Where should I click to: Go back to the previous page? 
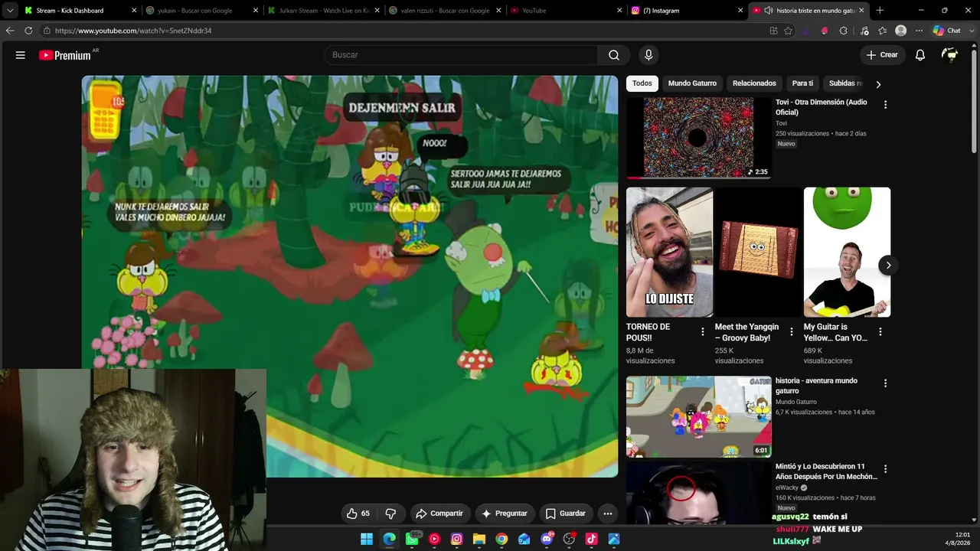click(x=10, y=31)
